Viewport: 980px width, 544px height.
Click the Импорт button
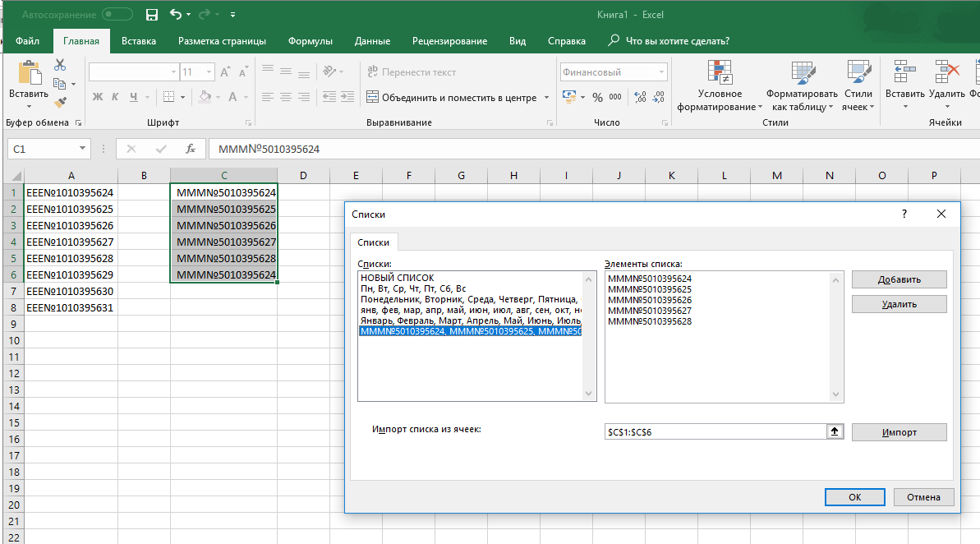pos(899,432)
